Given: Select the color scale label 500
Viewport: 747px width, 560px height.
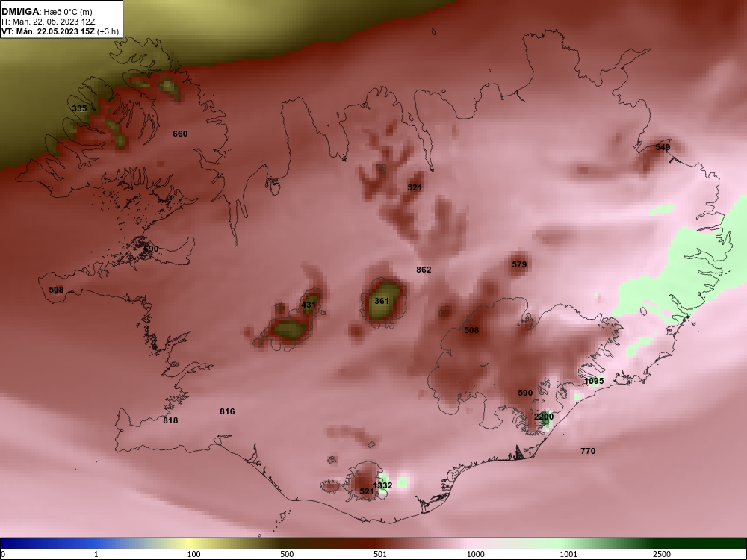Looking at the screenshot, I should click(x=287, y=554).
